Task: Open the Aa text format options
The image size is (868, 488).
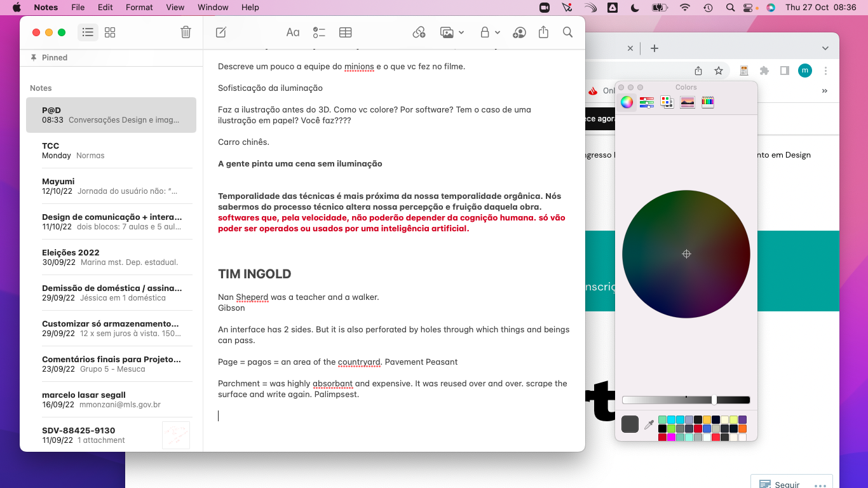Action: 293,32
